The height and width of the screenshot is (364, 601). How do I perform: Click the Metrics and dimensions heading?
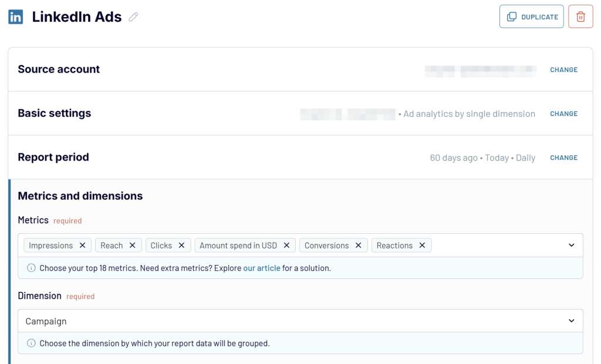click(x=80, y=196)
